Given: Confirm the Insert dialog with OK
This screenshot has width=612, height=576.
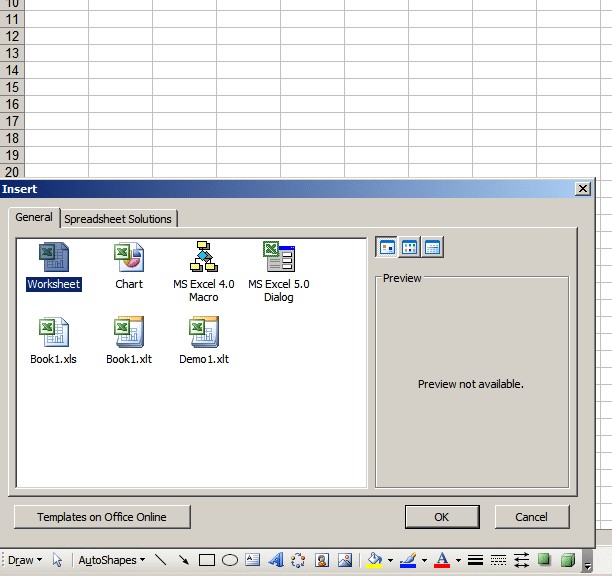Looking at the screenshot, I should click(x=442, y=517).
